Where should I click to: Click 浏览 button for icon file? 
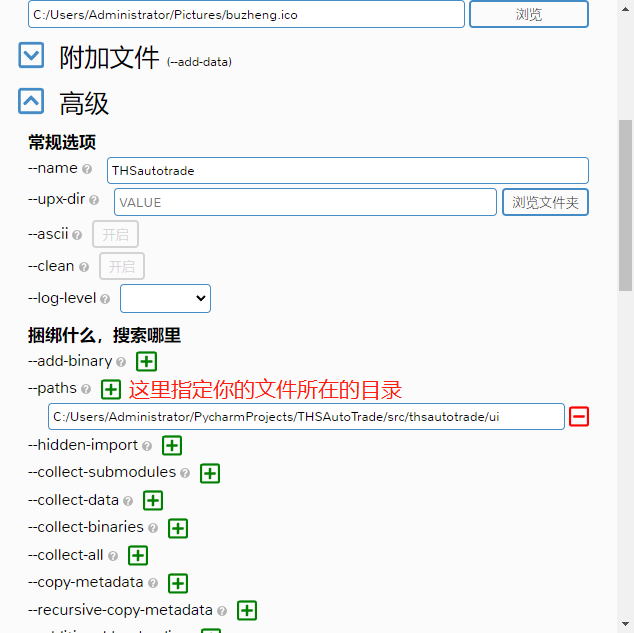click(x=528, y=14)
